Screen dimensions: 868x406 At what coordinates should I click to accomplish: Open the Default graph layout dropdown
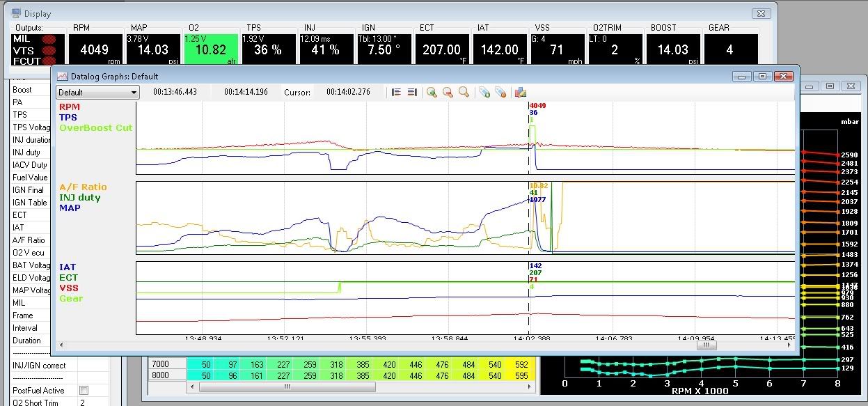coord(97,92)
